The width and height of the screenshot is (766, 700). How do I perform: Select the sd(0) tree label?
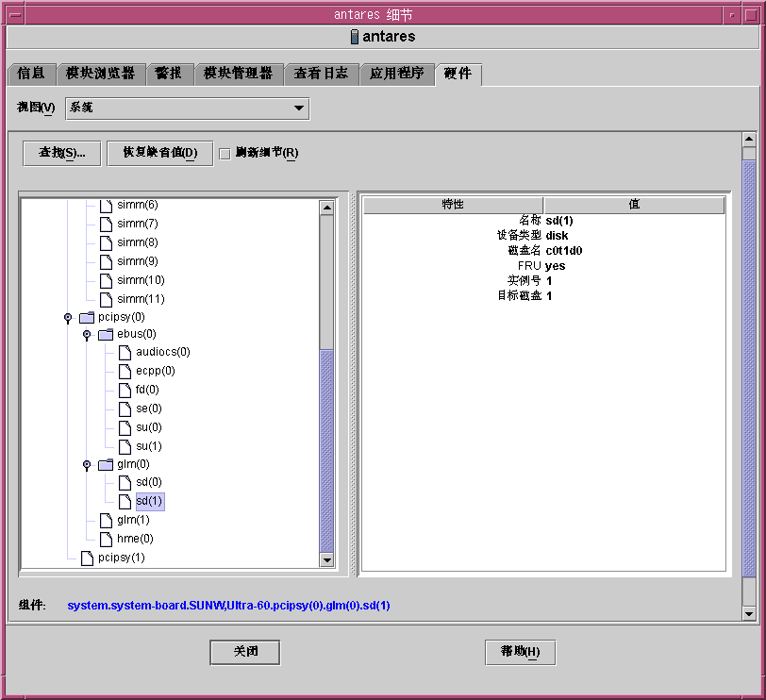pyautogui.click(x=149, y=483)
